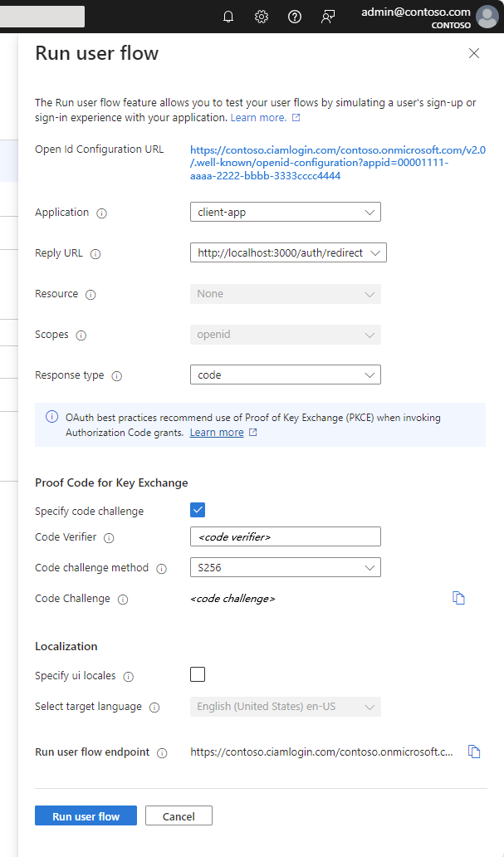Open the notifications bell

pos(228,16)
